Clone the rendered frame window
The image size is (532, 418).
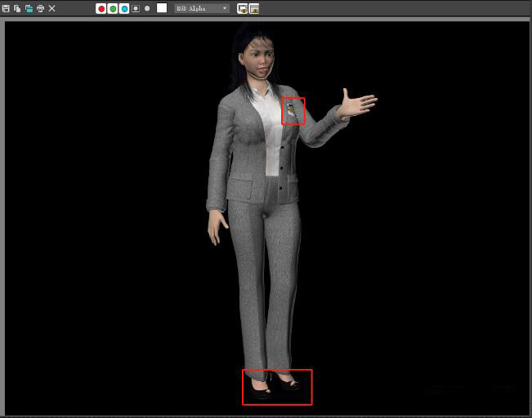29,8
